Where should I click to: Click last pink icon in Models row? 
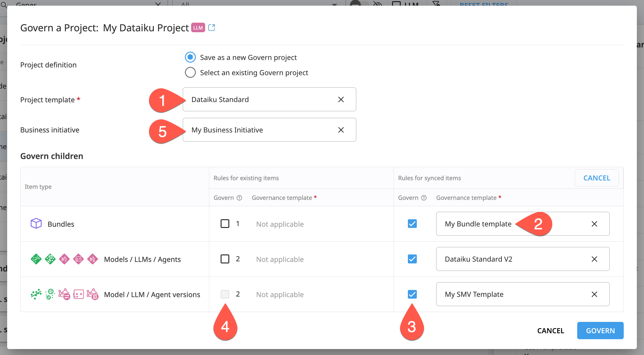pyautogui.click(x=92, y=259)
